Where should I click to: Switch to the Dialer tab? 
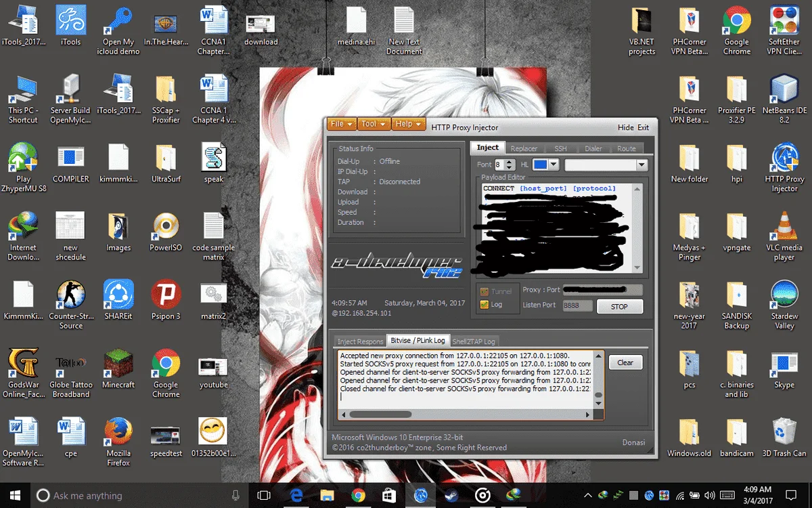[x=593, y=148]
